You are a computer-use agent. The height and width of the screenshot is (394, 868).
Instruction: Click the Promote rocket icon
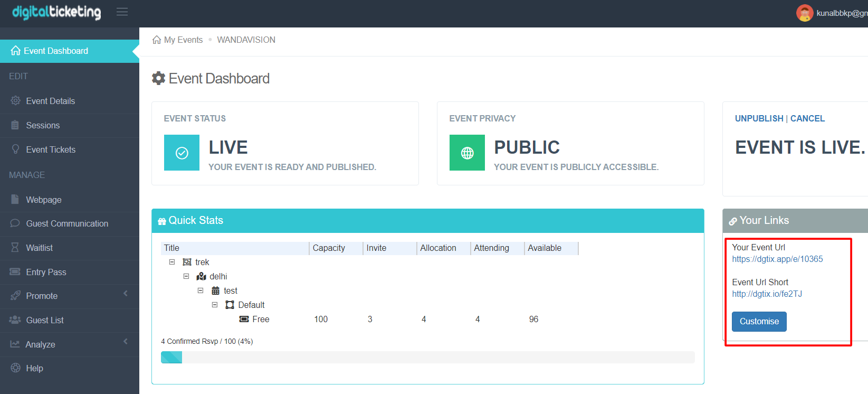pos(15,295)
